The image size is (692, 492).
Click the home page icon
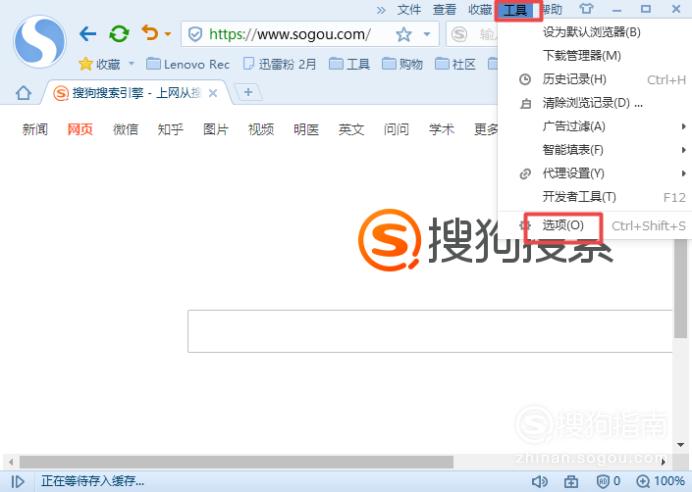(23, 93)
